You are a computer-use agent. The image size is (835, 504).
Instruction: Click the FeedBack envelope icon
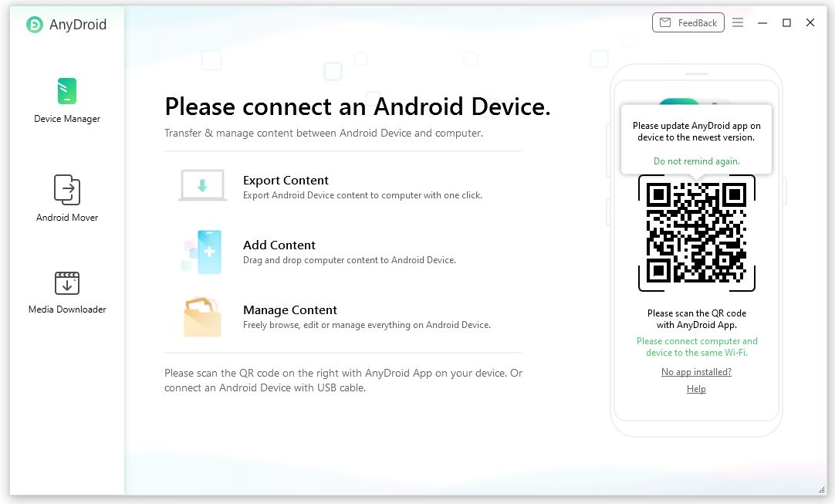point(667,22)
